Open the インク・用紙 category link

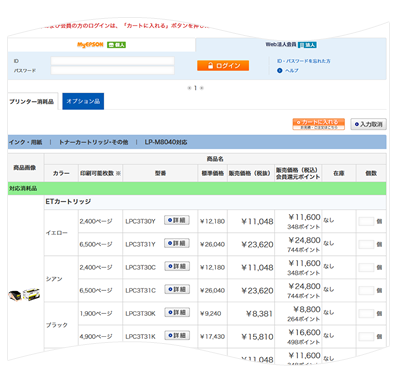26,142
